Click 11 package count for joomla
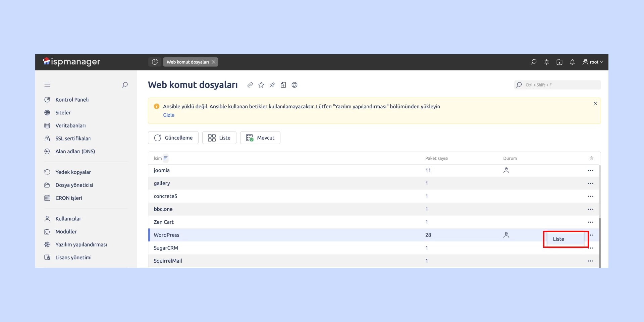The width and height of the screenshot is (644, 322). (428, 170)
